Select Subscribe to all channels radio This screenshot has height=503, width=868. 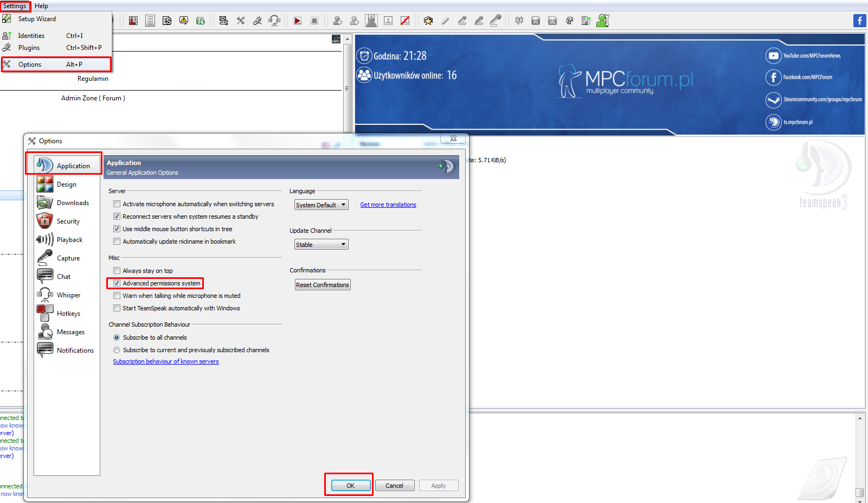pos(117,338)
